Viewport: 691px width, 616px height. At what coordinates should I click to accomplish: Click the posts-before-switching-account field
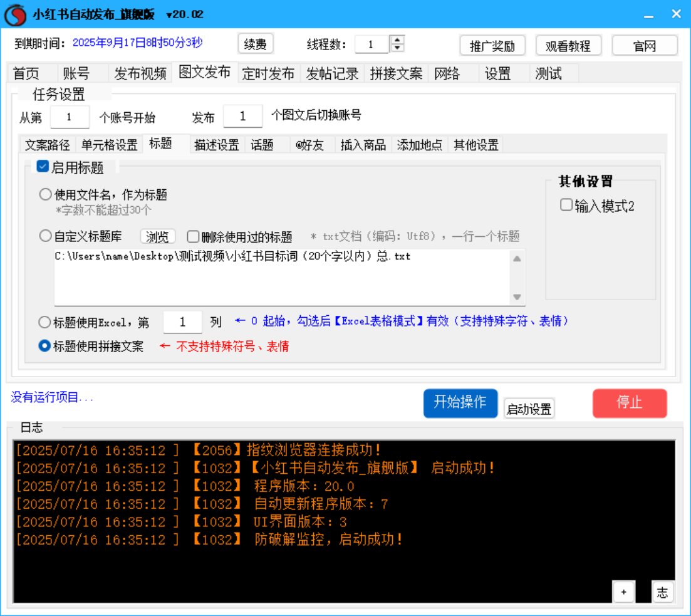(243, 117)
